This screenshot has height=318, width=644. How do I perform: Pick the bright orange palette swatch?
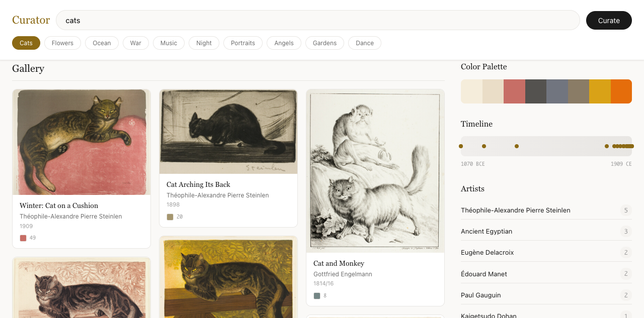coord(621,91)
